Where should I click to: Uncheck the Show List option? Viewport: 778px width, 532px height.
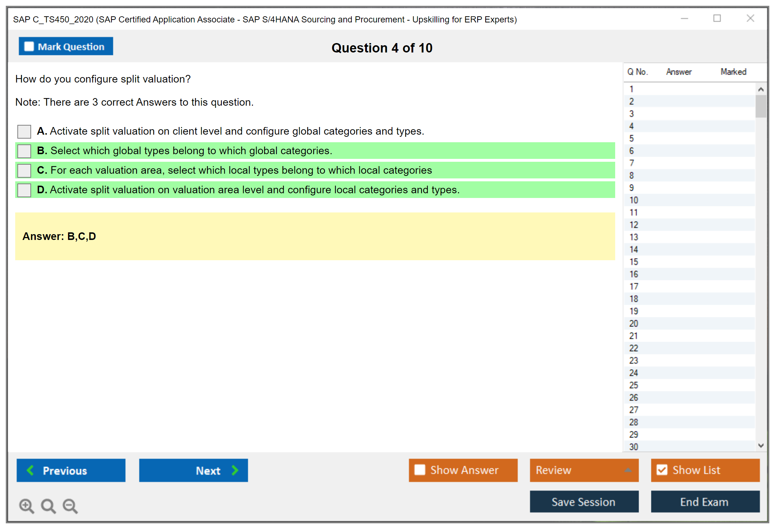[x=662, y=470]
